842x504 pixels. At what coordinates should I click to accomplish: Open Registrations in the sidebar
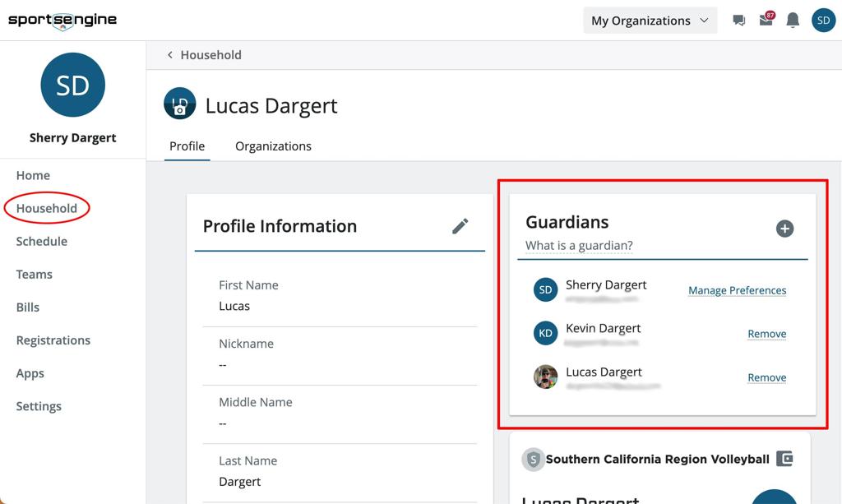(53, 340)
